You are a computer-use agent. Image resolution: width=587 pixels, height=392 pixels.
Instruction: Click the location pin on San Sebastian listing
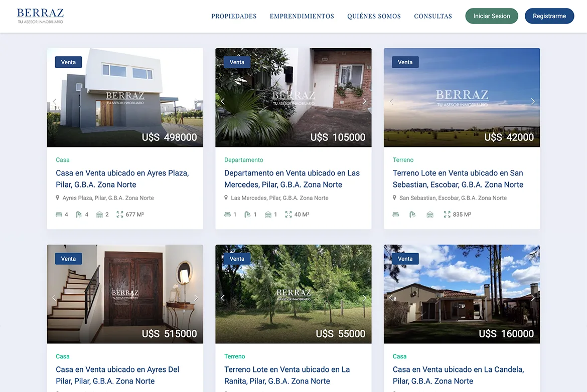coord(394,198)
